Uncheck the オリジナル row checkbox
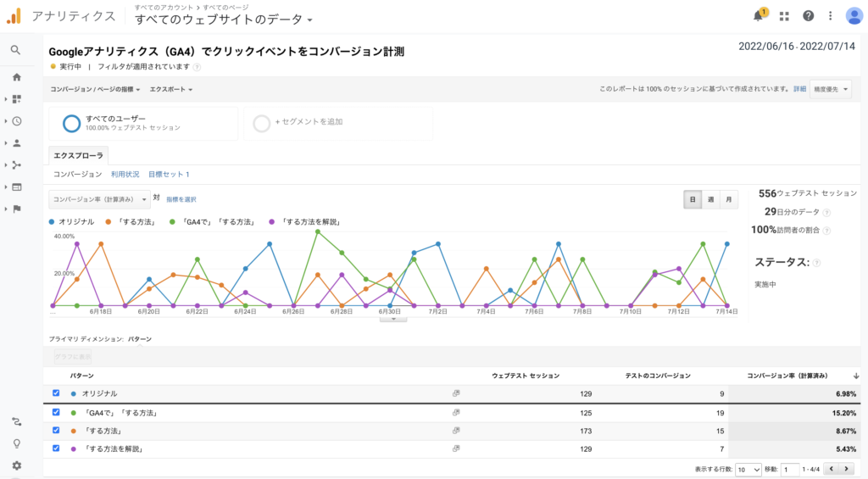868x479 pixels. tap(56, 393)
